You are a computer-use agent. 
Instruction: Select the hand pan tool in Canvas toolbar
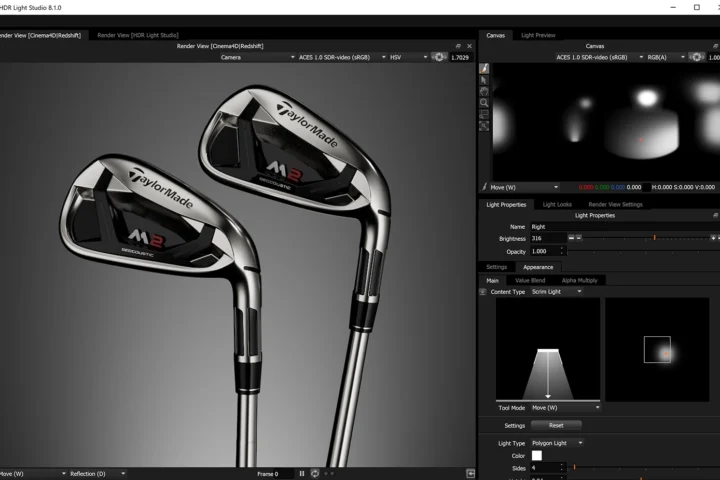click(484, 91)
